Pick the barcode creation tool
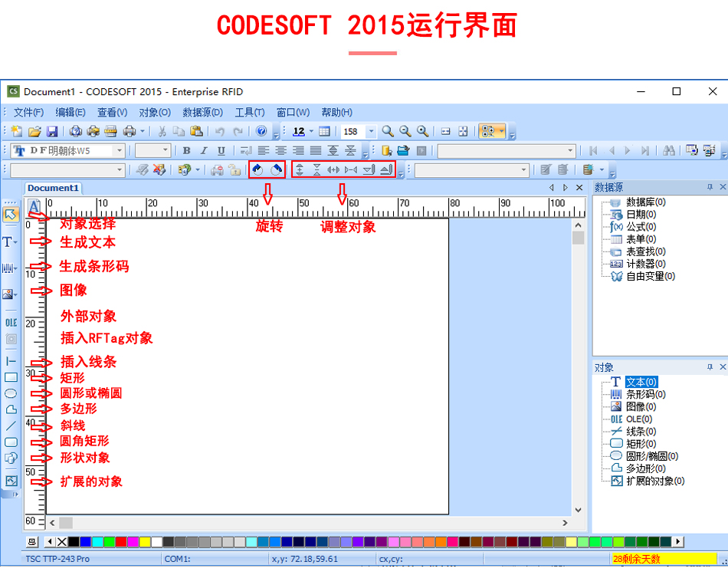 (10, 268)
